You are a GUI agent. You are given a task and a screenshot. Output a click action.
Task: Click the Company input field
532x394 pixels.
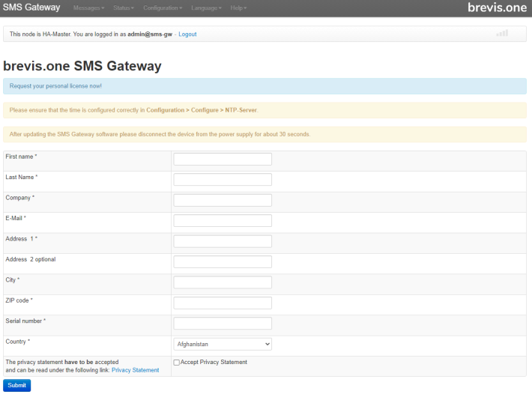[223, 200]
